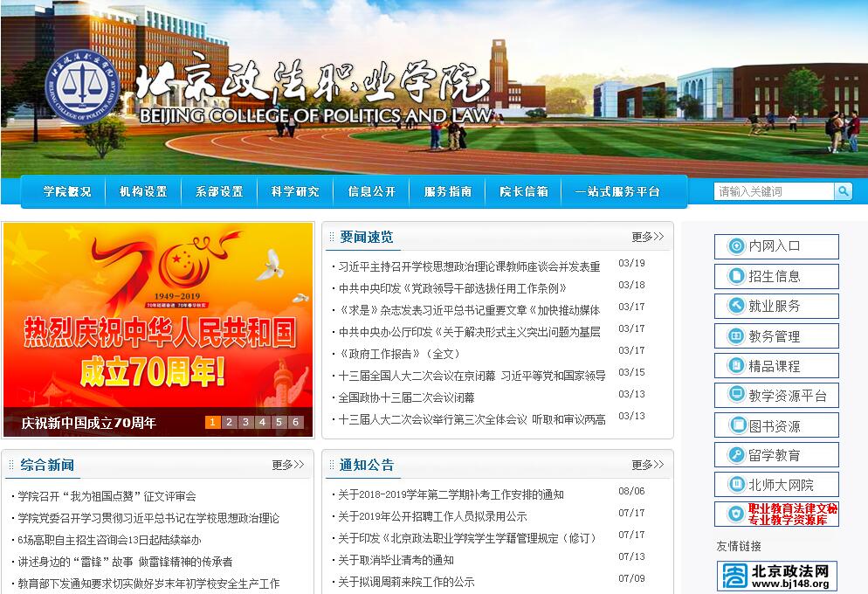The image size is (868, 594).
Task: Select the 要闻速览 section heading
Action: pos(366,237)
